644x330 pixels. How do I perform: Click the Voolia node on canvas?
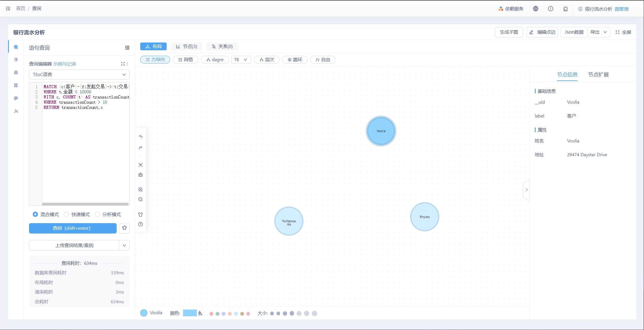381,131
